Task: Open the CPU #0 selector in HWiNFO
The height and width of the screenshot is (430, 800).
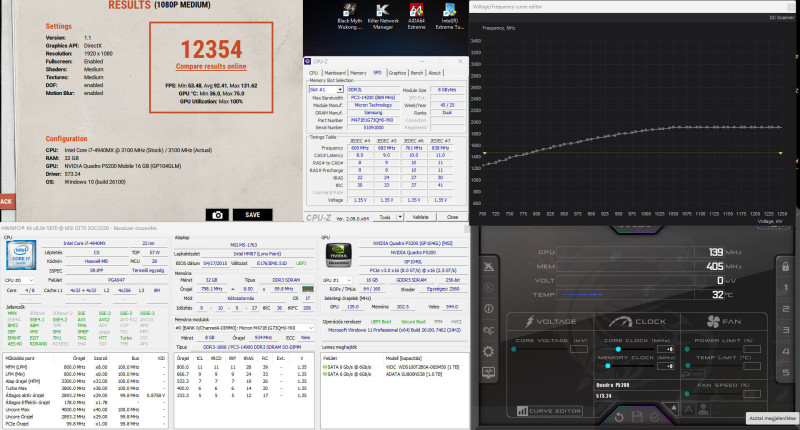Action: [x=19, y=280]
